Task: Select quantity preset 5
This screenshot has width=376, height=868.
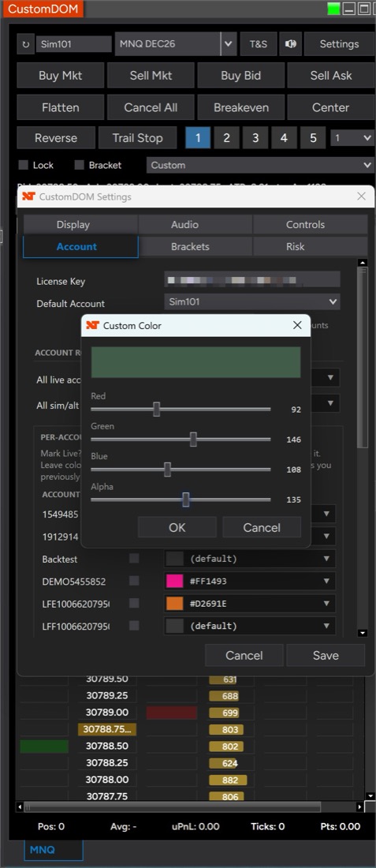Action: (313, 138)
